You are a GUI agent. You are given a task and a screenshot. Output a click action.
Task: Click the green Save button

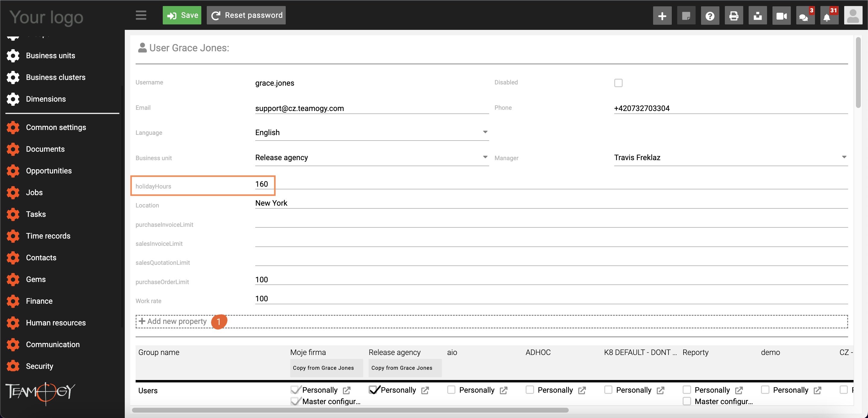(x=182, y=15)
